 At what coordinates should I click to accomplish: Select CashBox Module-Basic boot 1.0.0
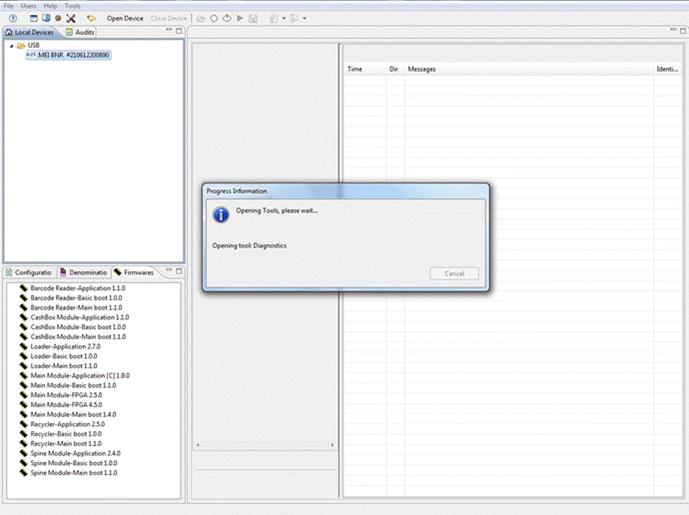(73, 327)
